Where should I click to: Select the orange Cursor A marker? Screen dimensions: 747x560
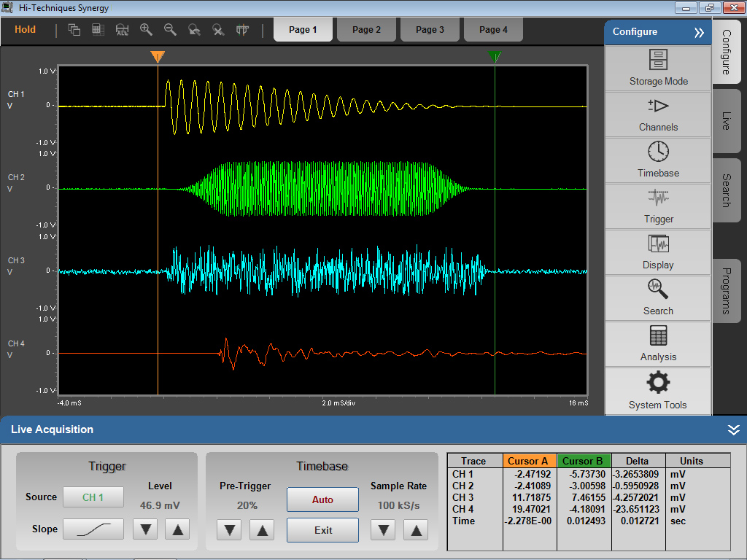coord(158,57)
